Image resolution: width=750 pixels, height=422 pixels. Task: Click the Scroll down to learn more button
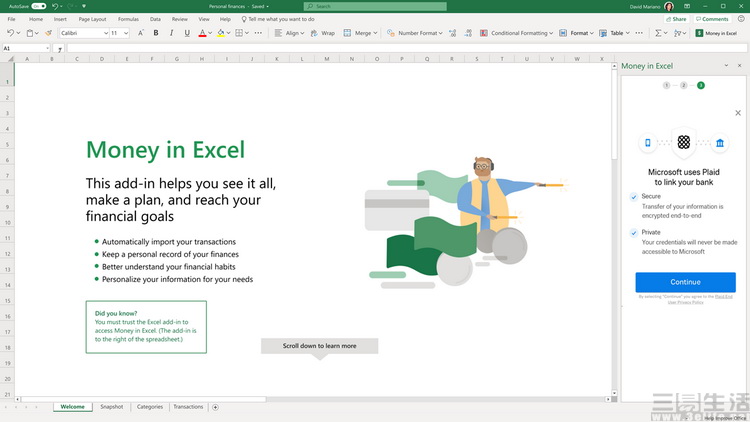pos(320,346)
